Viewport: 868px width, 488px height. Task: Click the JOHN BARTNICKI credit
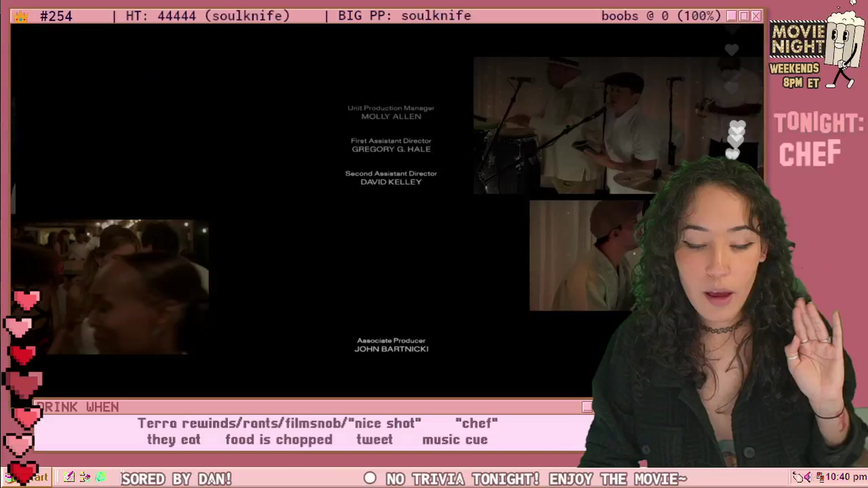[391, 349]
